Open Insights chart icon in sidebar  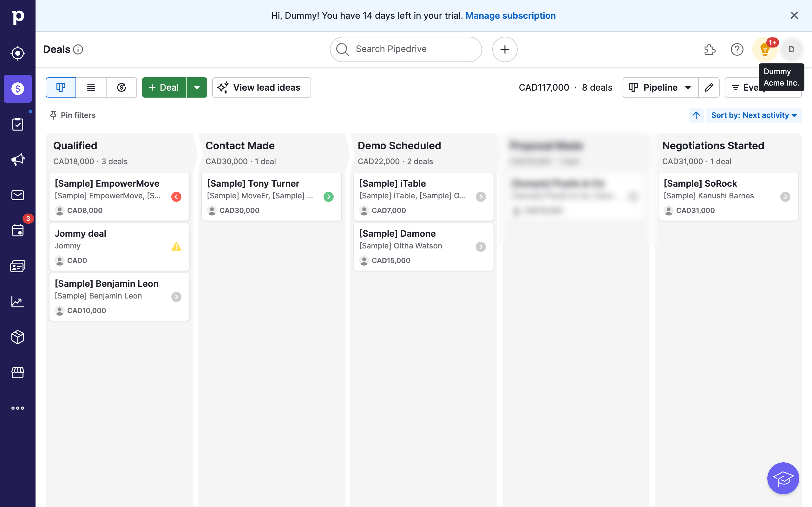pos(17,301)
